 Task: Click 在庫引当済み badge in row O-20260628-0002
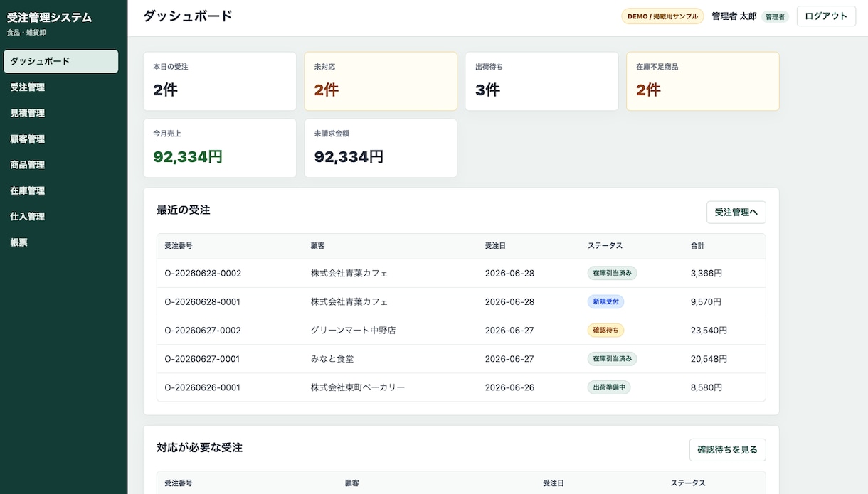[612, 273]
